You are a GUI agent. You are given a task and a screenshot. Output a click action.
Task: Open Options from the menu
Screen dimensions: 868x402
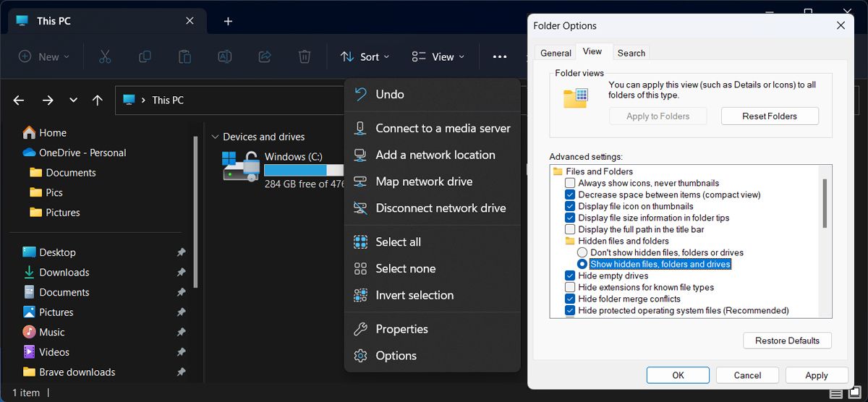click(x=433, y=356)
